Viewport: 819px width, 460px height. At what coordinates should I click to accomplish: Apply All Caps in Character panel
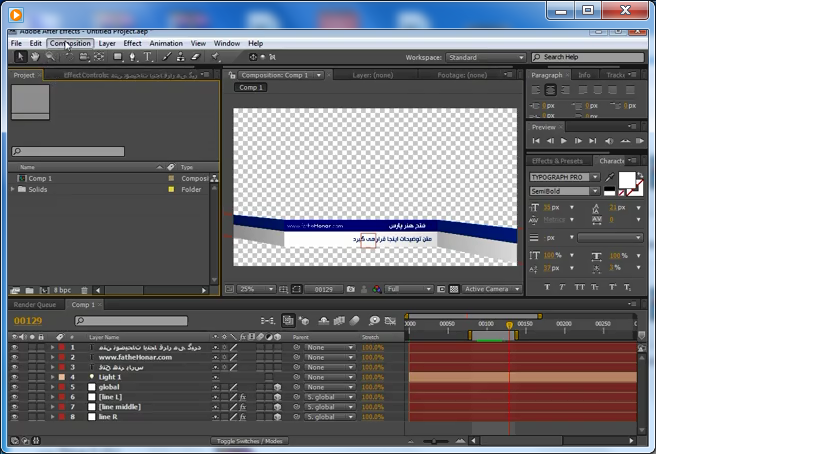579,287
